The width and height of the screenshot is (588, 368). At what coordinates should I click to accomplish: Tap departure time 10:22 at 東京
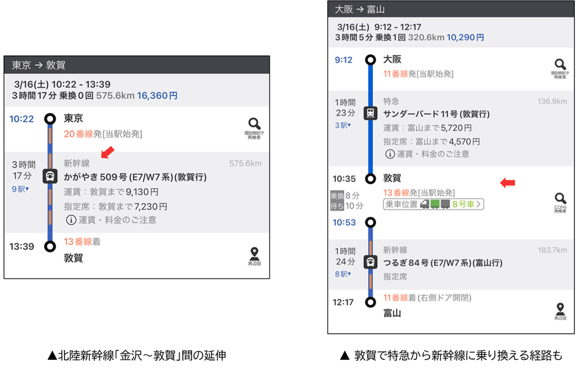(x=22, y=119)
